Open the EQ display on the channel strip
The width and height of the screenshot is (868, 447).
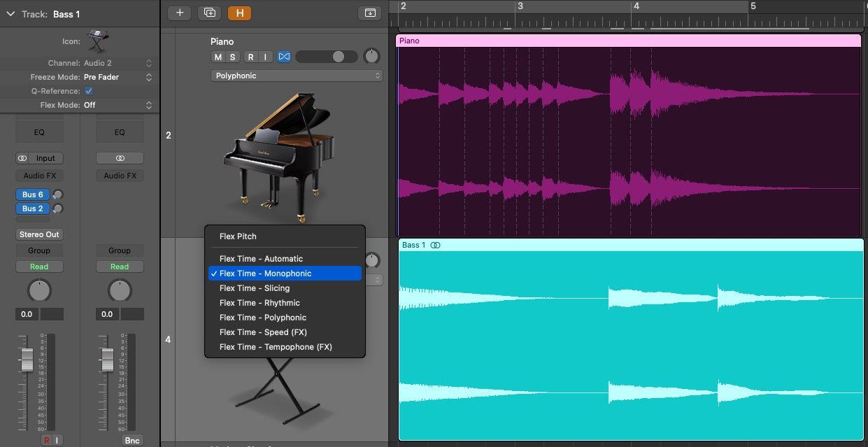(39, 132)
